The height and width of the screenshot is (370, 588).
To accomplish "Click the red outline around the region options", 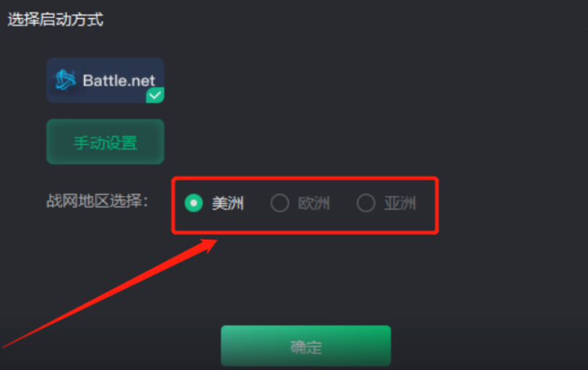I will 305,178.
